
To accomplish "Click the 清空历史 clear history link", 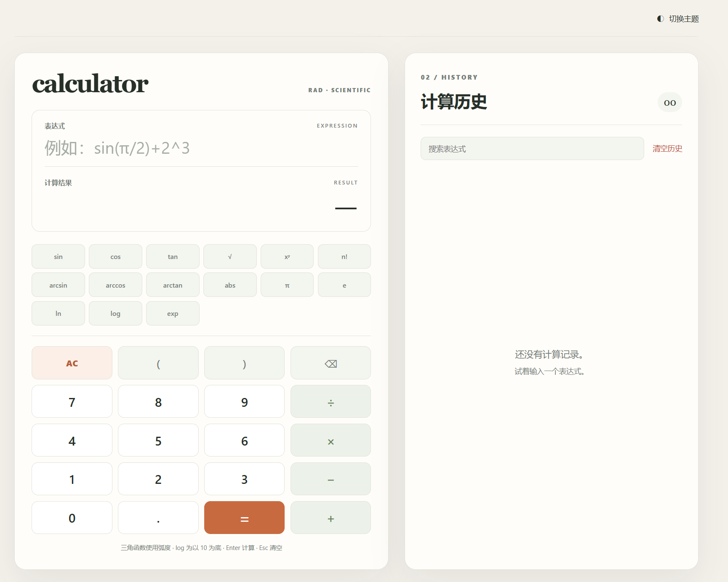I will coord(667,149).
